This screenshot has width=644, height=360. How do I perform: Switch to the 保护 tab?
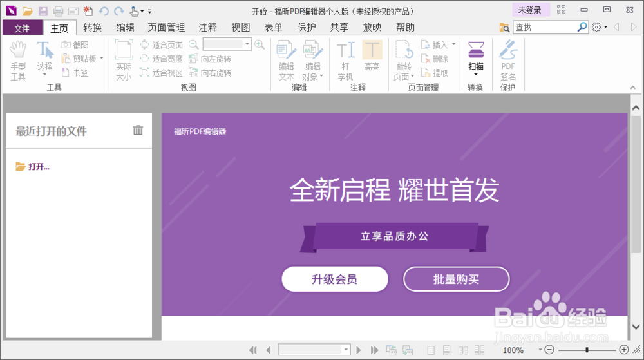pos(307,28)
